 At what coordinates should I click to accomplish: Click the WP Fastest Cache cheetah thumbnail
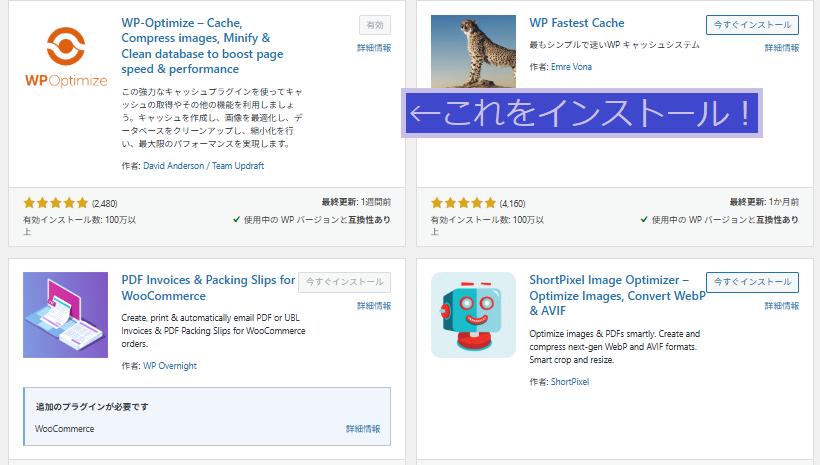pos(473,52)
